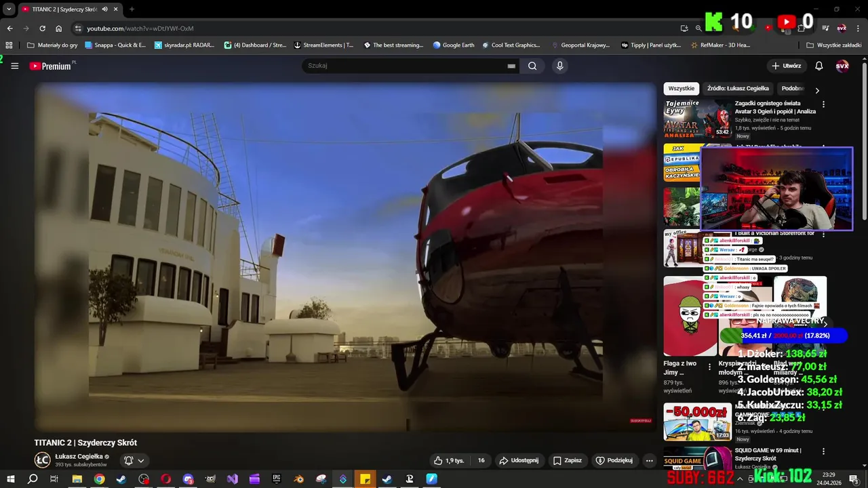Viewport: 868px width, 488px height.
Task: Open Windows notification center icon
Action: click(854, 479)
